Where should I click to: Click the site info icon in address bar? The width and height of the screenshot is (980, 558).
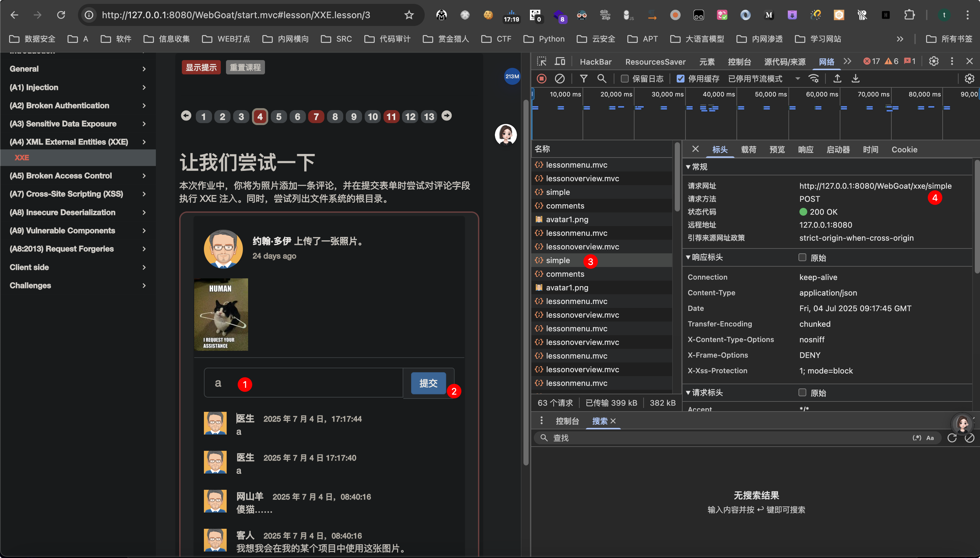tap(89, 15)
